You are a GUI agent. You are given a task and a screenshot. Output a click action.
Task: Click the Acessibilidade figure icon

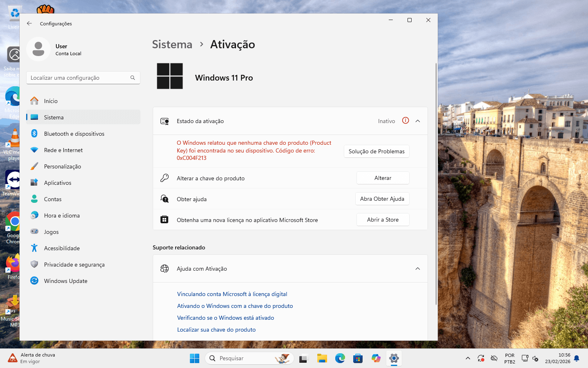[34, 248]
